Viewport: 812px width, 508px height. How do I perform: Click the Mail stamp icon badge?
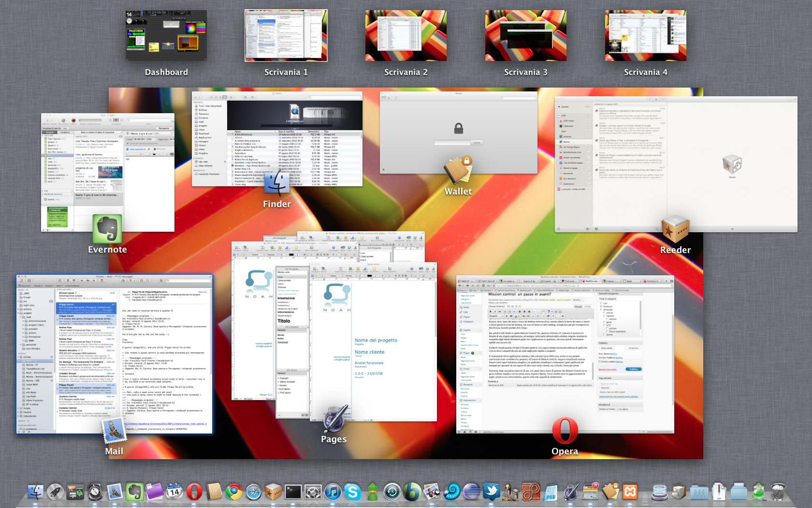[x=114, y=431]
